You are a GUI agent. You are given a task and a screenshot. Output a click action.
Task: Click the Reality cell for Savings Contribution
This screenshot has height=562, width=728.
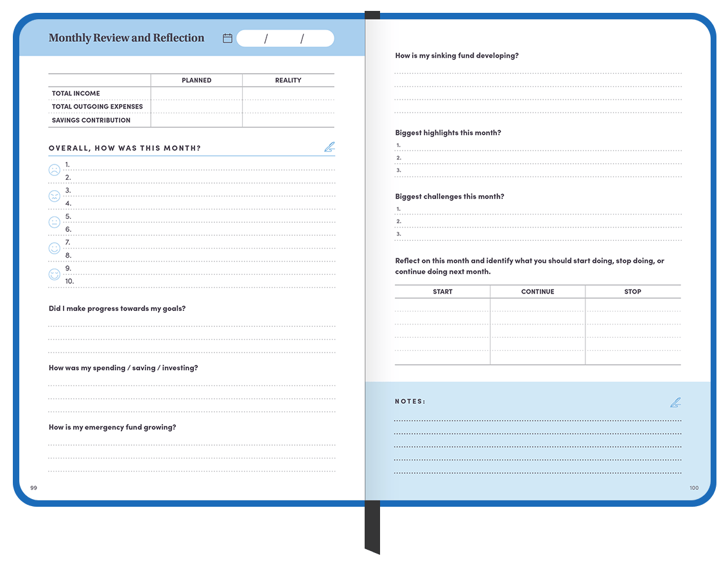(x=288, y=120)
